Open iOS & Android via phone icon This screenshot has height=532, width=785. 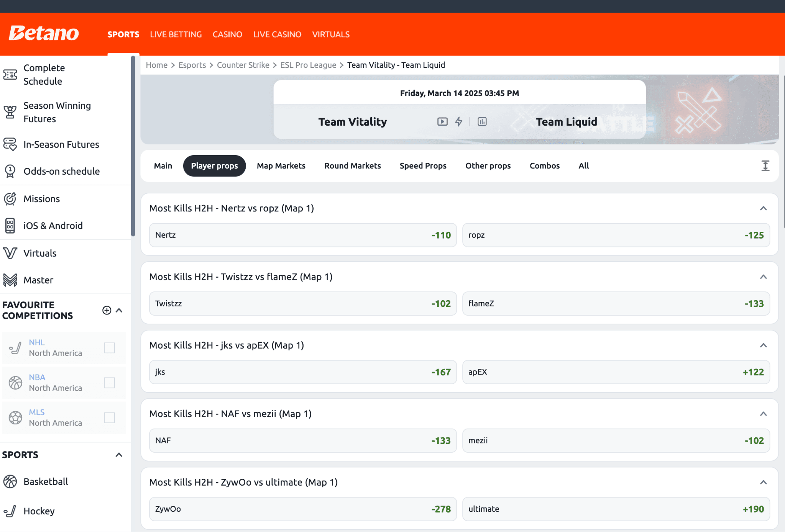(x=10, y=225)
